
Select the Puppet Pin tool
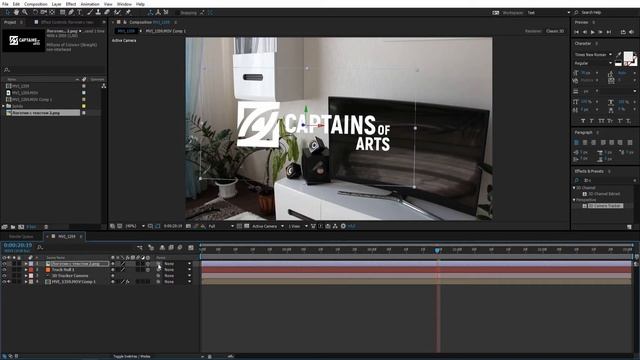pos(128,13)
